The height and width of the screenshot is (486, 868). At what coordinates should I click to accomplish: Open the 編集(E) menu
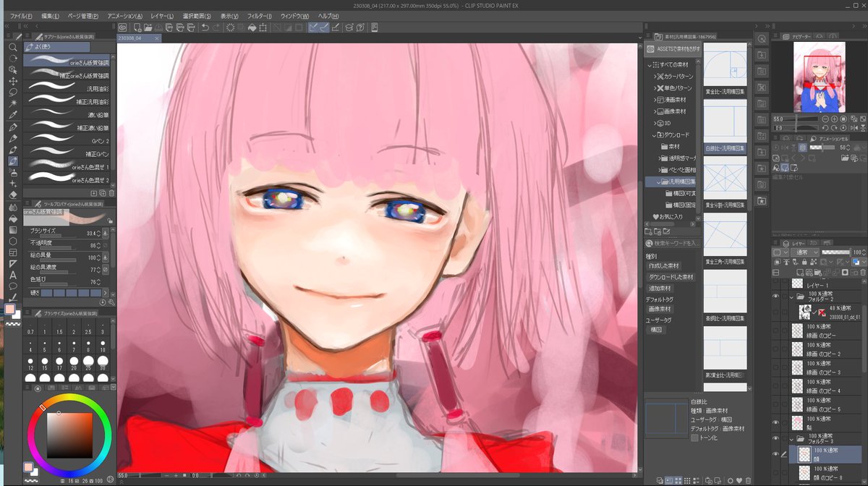point(51,16)
